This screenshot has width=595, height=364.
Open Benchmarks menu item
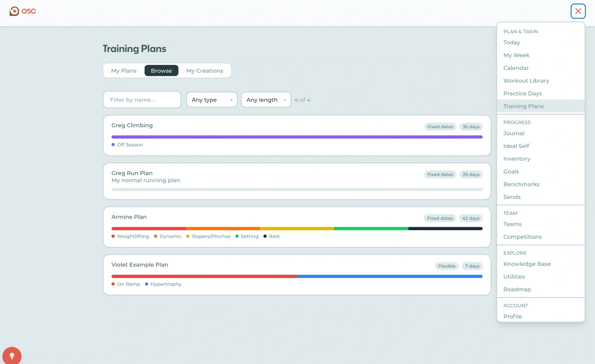pos(541,185)
